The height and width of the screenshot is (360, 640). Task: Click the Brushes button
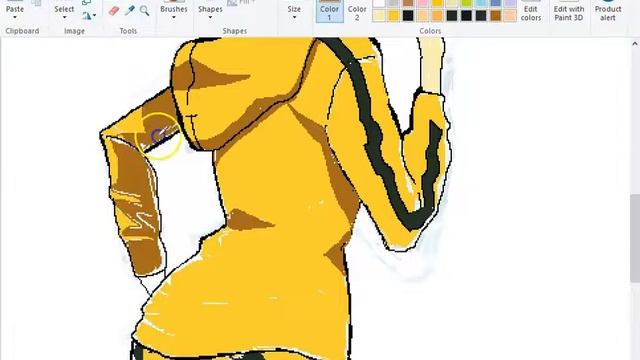(173, 9)
